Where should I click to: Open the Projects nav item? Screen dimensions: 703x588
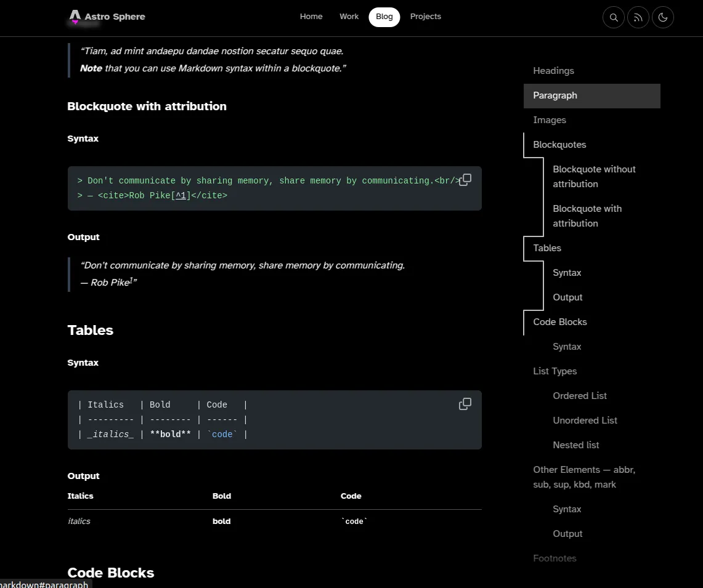pos(426,17)
